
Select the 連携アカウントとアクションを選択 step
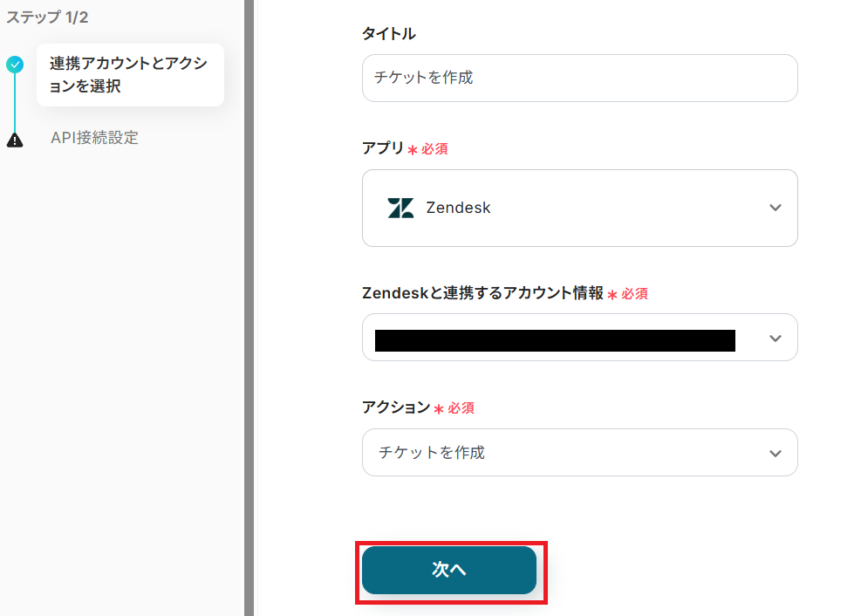click(x=129, y=75)
